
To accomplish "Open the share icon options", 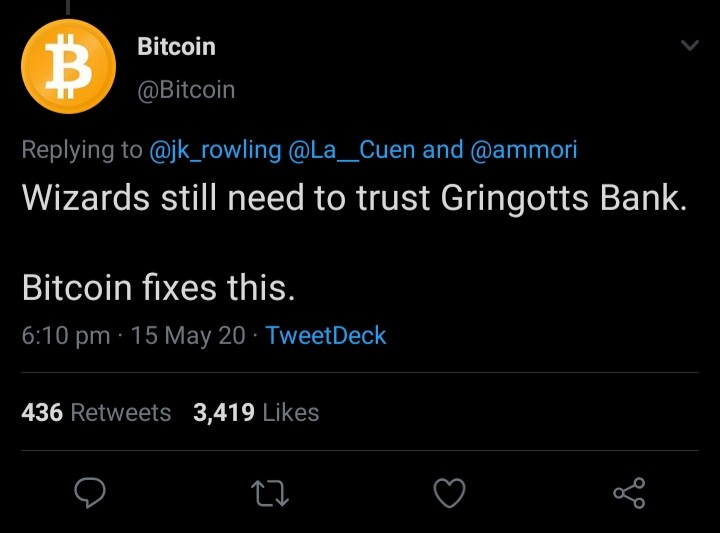I will click(629, 492).
